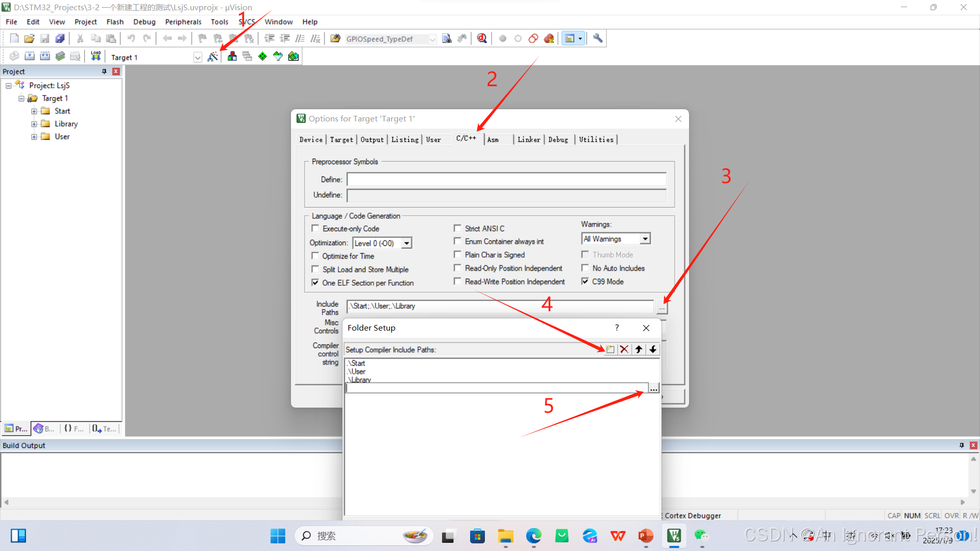Delete selected include path icon
The image size is (980, 551).
624,349
